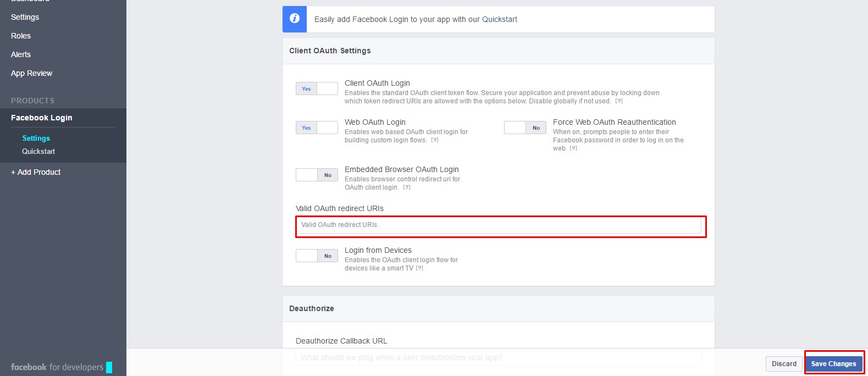This screenshot has width=868, height=376.
Task: Open help [?] for Client OAuth Login
Action: (x=619, y=101)
